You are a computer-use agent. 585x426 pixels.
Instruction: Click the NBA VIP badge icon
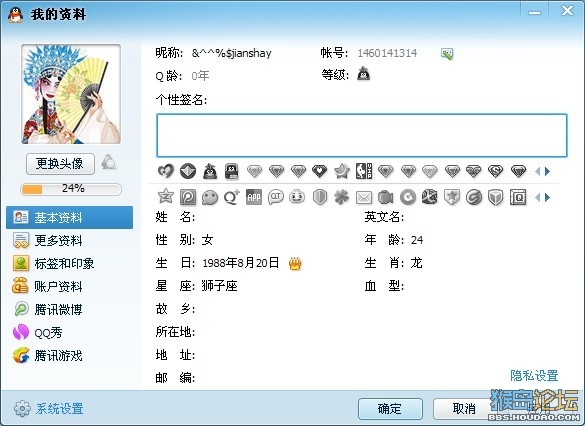pos(364,171)
